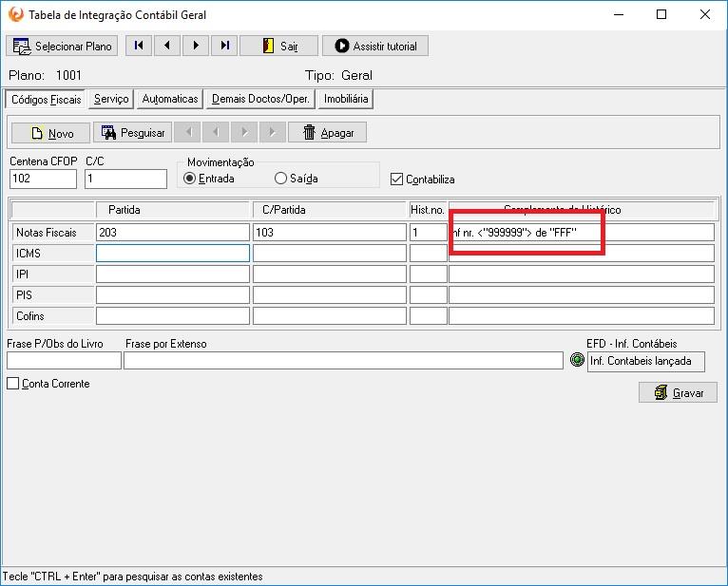Delete record with Apagar
Viewport: 728px width, 586px height.
[328, 133]
